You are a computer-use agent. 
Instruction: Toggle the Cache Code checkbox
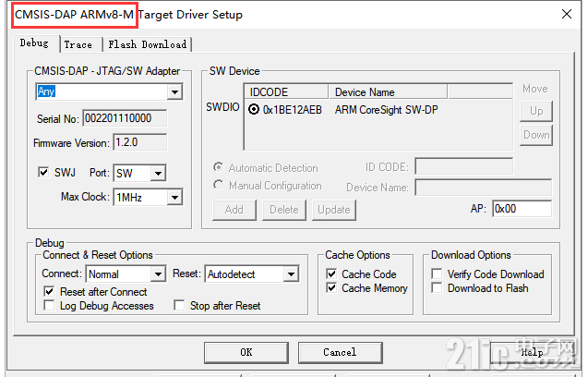(331, 274)
